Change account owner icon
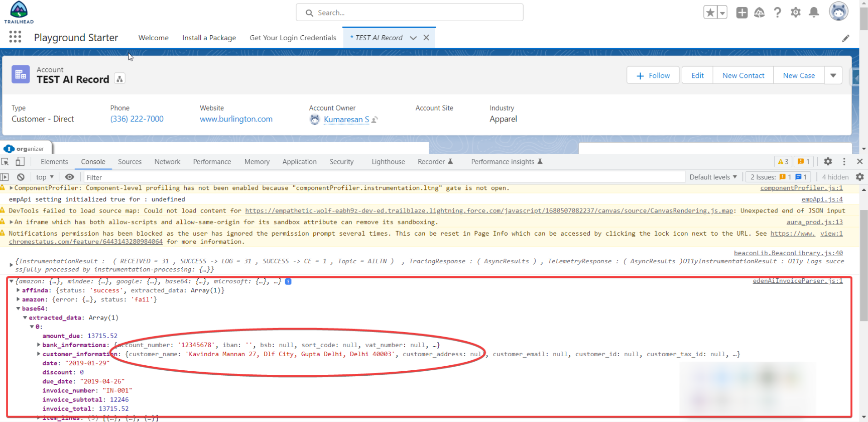The image size is (868, 422). pos(375,120)
